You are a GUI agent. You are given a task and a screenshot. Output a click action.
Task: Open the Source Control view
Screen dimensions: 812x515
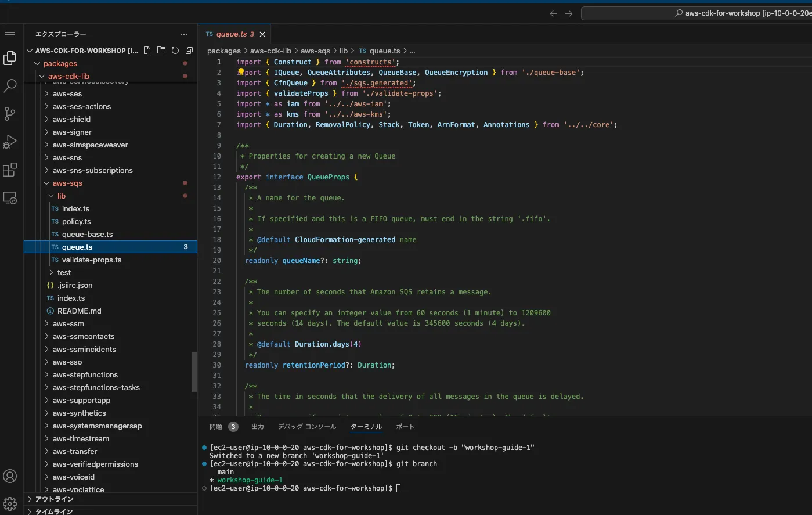[10, 114]
